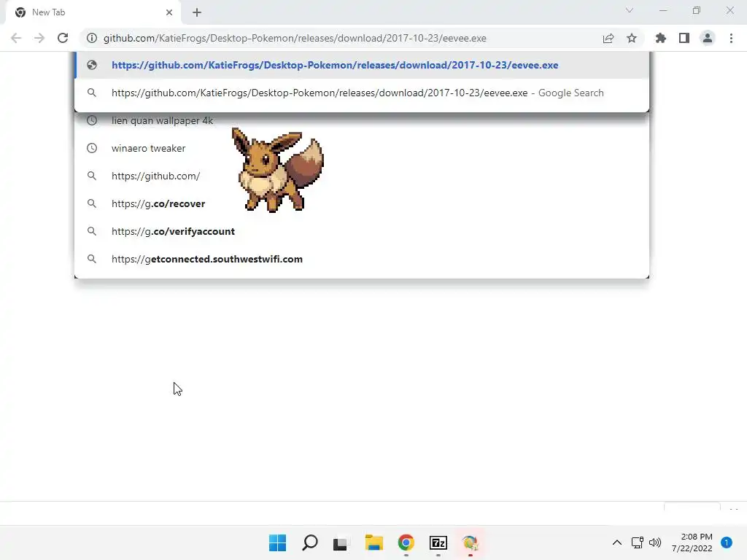Screen dimensions: 747x560
Task: Open the last colorful taskbar app icon
Action: pyautogui.click(x=471, y=542)
